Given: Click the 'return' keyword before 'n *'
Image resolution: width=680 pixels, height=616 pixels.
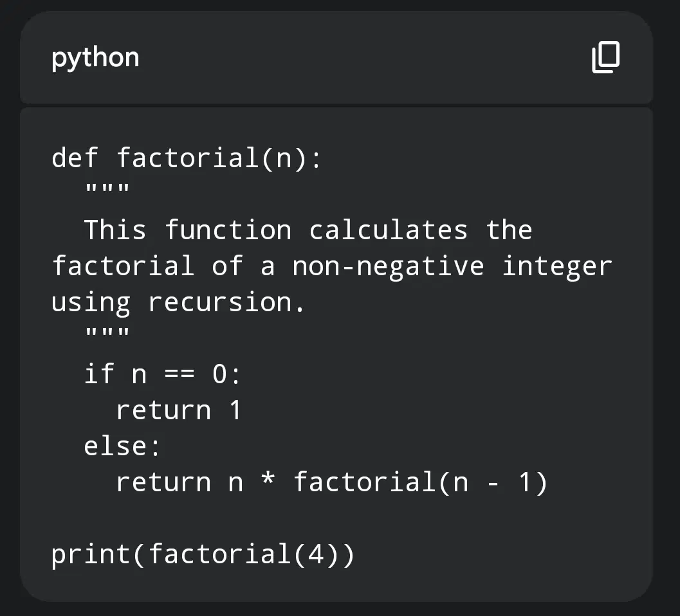Looking at the screenshot, I should [163, 482].
